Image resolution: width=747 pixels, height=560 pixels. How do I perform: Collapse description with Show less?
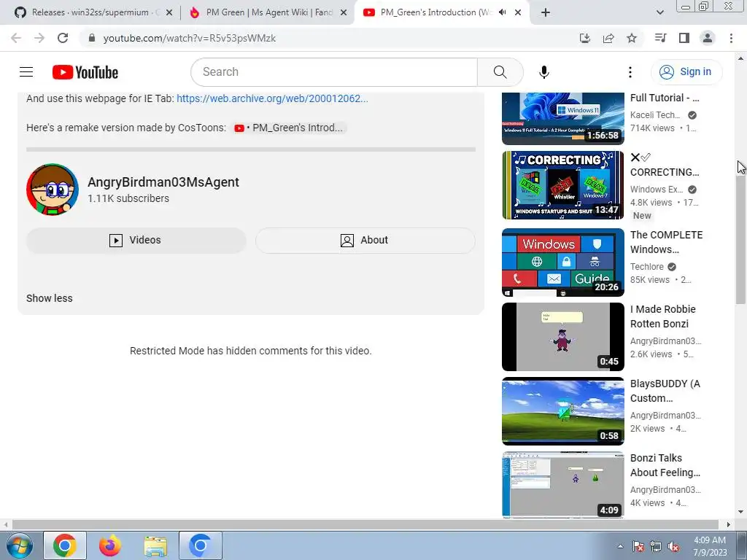coord(50,298)
